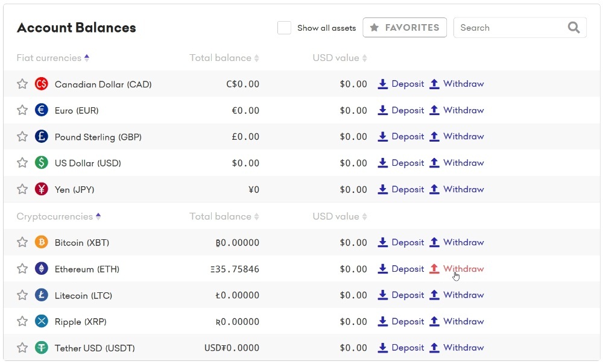Image resolution: width=603 pixels, height=364 pixels.
Task: Click the magnifying glass search icon
Action: [x=574, y=28]
